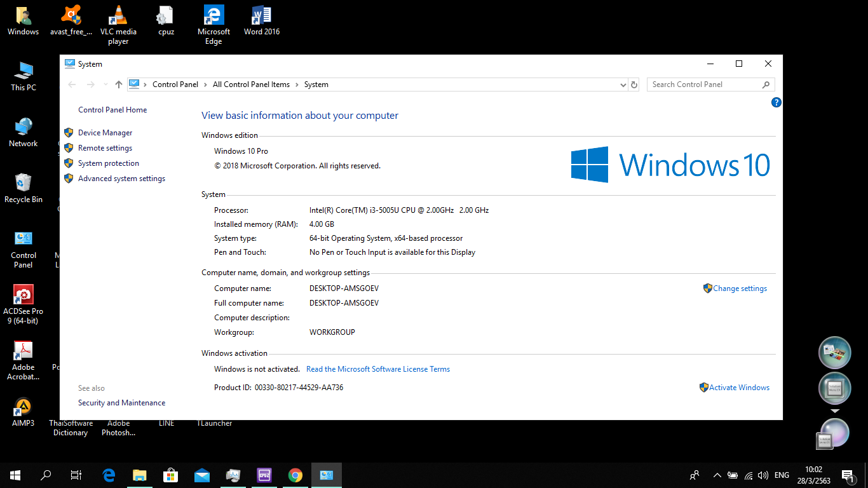This screenshot has width=868, height=488.
Task: Click the System breadcrumb segment
Action: (316, 85)
